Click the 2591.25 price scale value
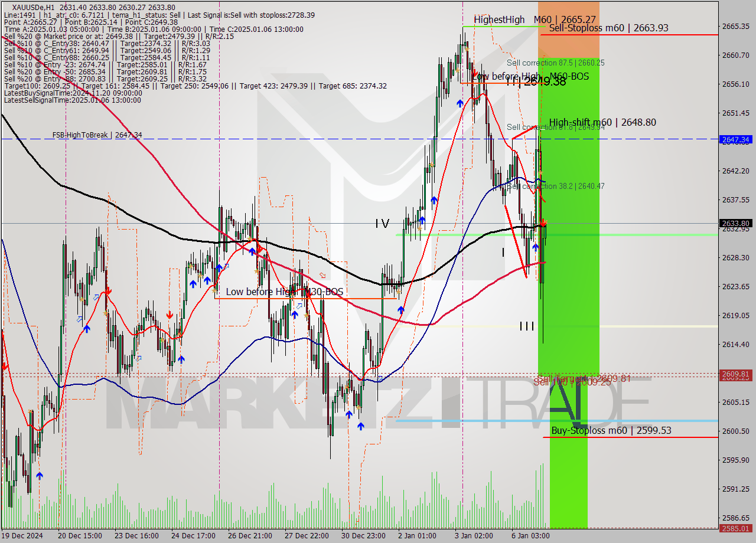This screenshot has width=756, height=543. 736,489
